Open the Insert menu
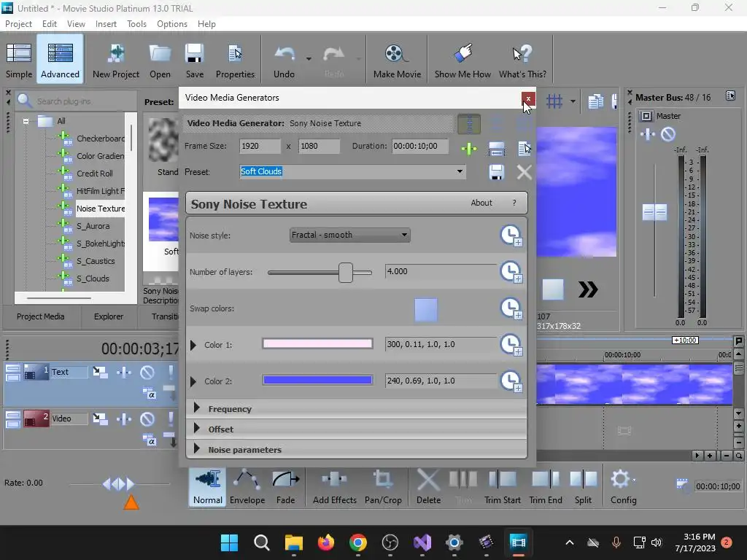The width and height of the screenshot is (747, 560). [106, 24]
